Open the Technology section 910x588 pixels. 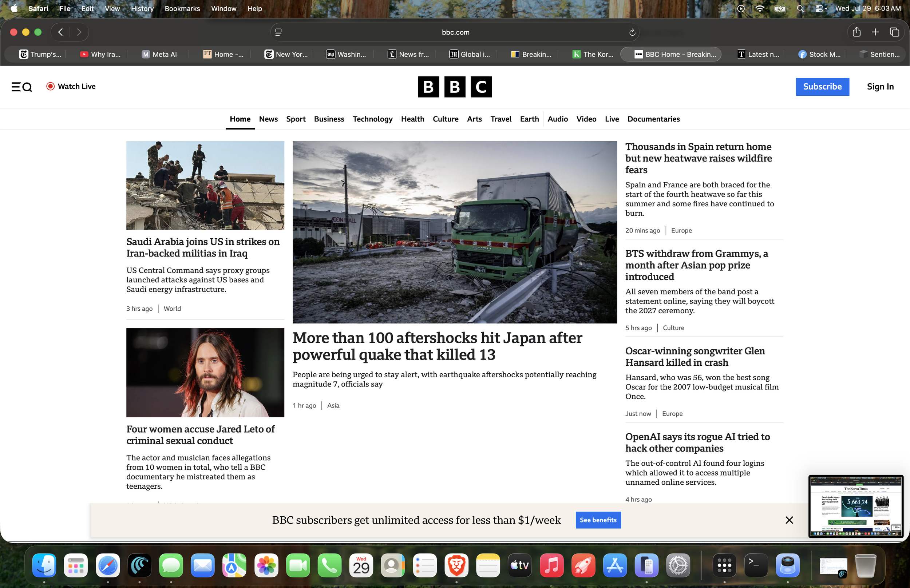(373, 119)
